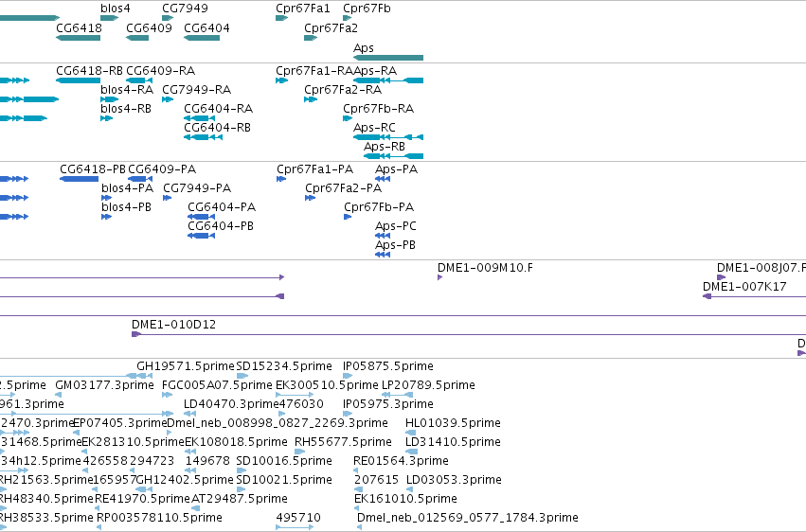Open EST Dmel_neb_008998_0827_2269.3prime
Viewport: 806px width, 532px height.
click(278, 423)
